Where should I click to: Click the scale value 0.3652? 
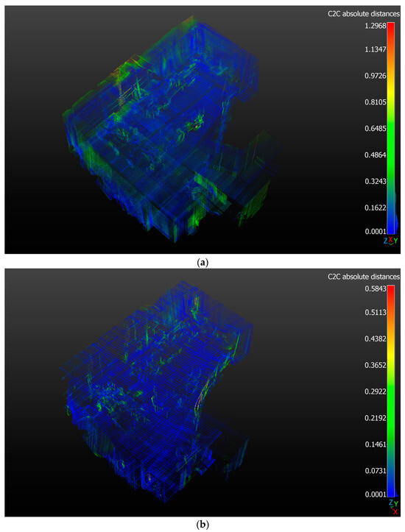click(x=376, y=365)
